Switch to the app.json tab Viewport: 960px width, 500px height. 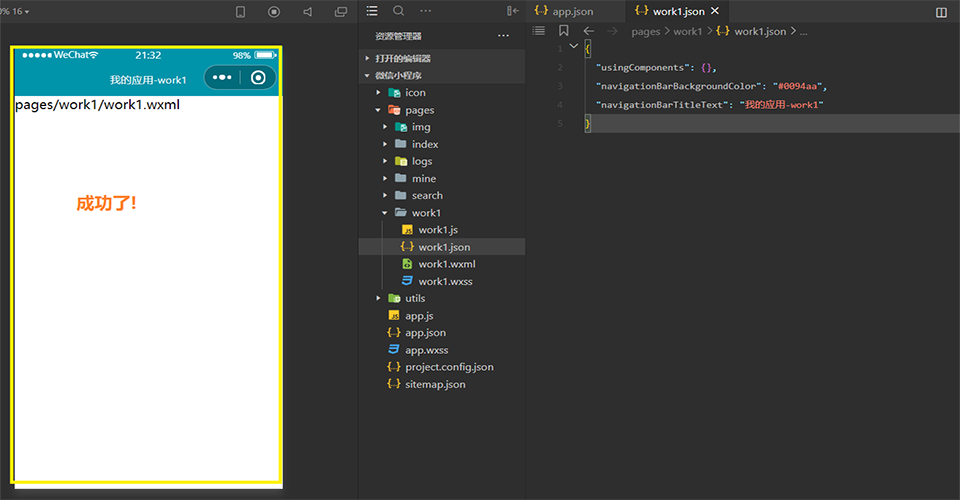[x=564, y=11]
